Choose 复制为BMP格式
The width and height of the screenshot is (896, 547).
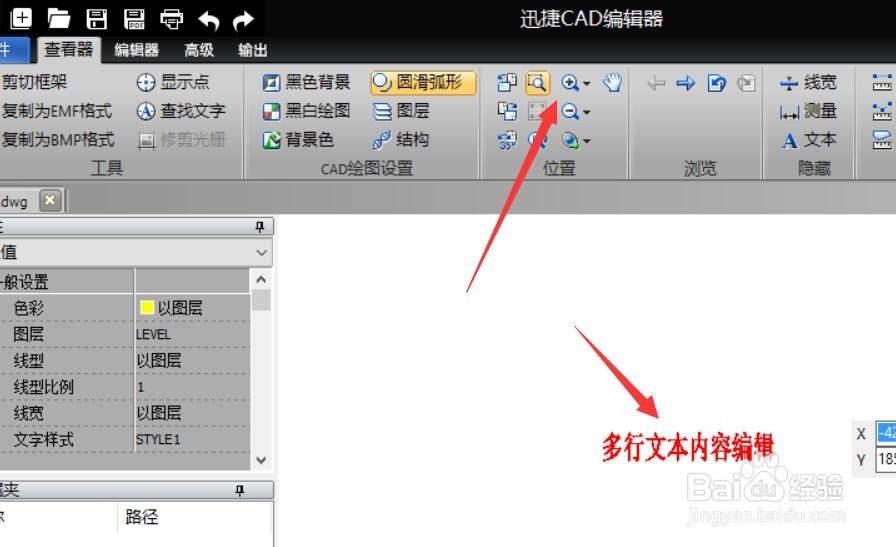point(58,139)
